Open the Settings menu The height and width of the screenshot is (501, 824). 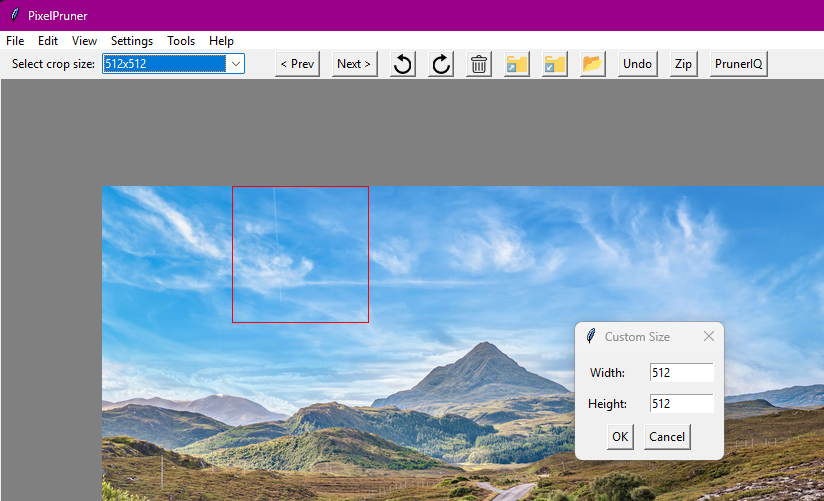[132, 41]
